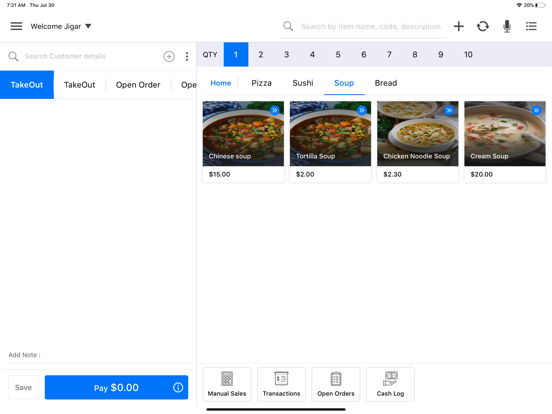Viewport: 552px width, 414px height.
Task: Open Cash Log
Action: [x=390, y=384]
